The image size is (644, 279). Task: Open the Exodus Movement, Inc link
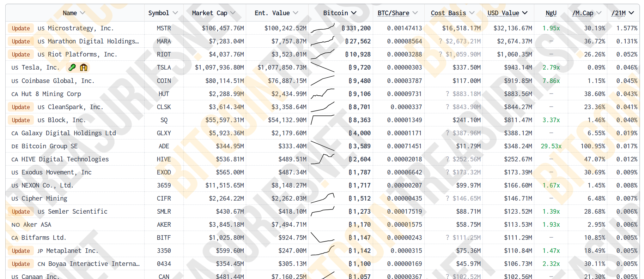[x=57, y=172]
